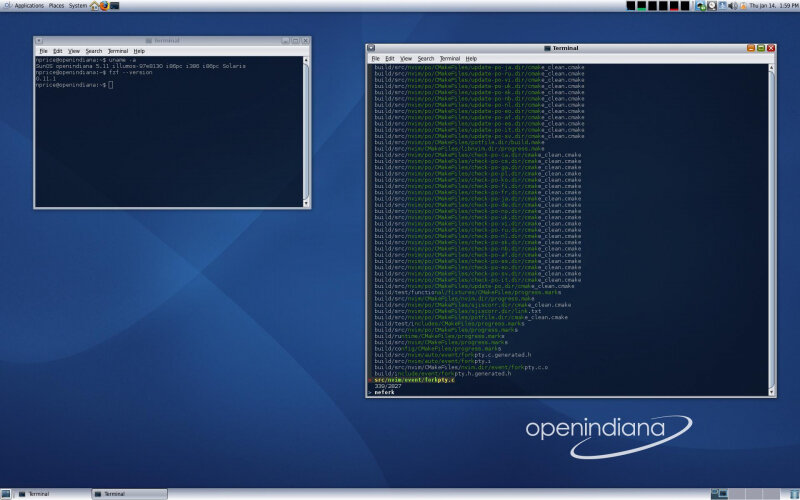The image size is (800, 500).
Task: Open Edit menu in left Terminal window
Action: [58, 51]
